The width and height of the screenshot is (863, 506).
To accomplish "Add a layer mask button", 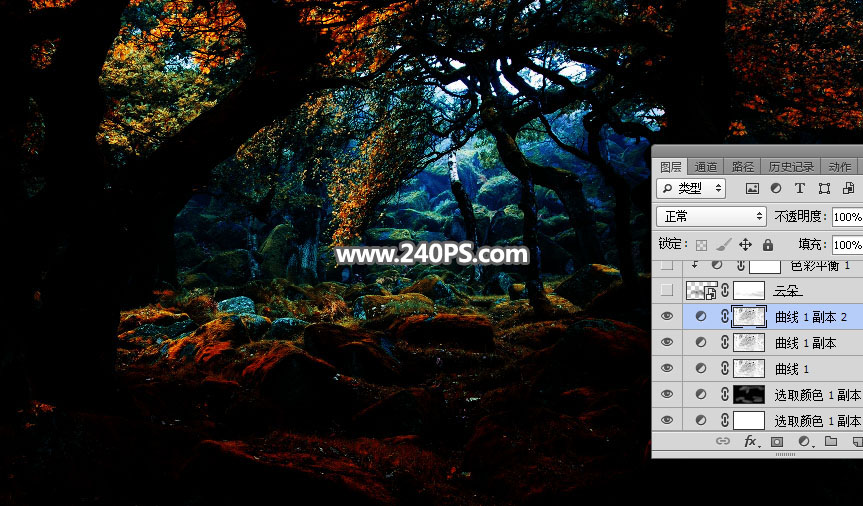I will click(x=777, y=442).
